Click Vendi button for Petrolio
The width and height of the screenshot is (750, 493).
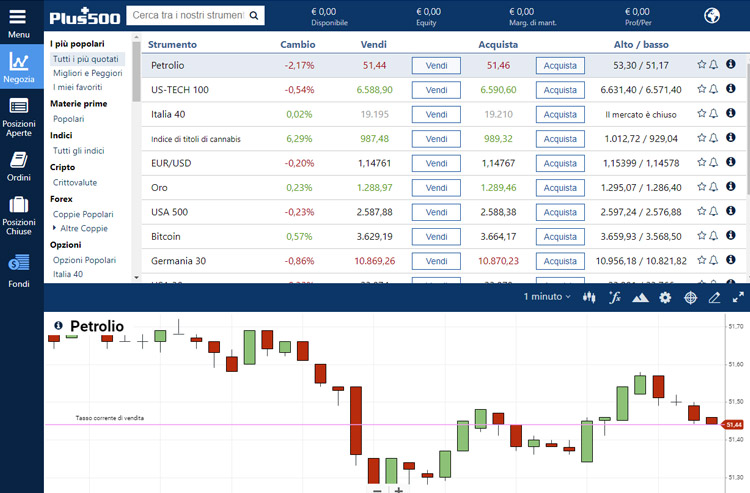pyautogui.click(x=436, y=66)
